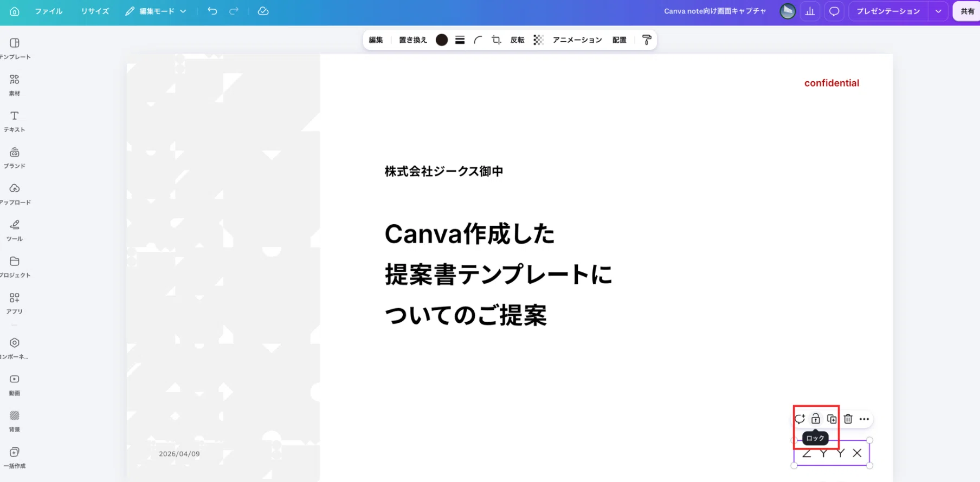This screenshot has width=980, height=482.
Task: Undo the last action
Action: coord(212,11)
